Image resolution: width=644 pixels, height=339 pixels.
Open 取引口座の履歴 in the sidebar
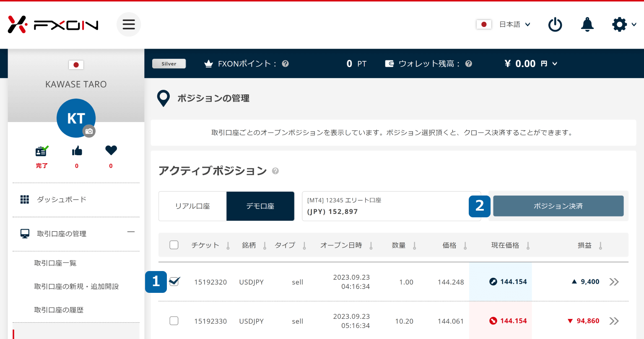click(59, 310)
